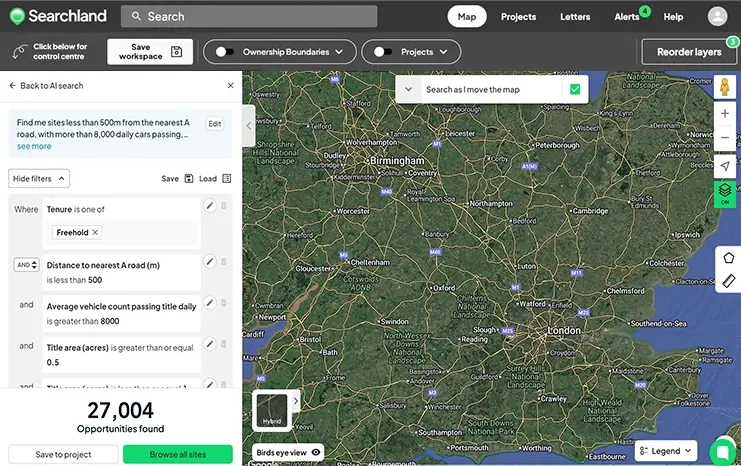Switch to the Map tab
741x466 pixels.
pyautogui.click(x=467, y=17)
